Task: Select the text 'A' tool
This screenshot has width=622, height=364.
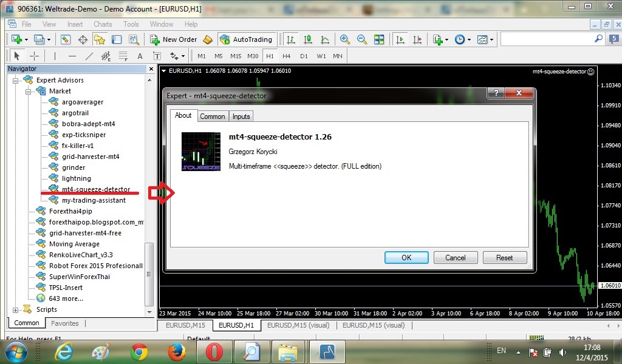Action: click(x=140, y=56)
